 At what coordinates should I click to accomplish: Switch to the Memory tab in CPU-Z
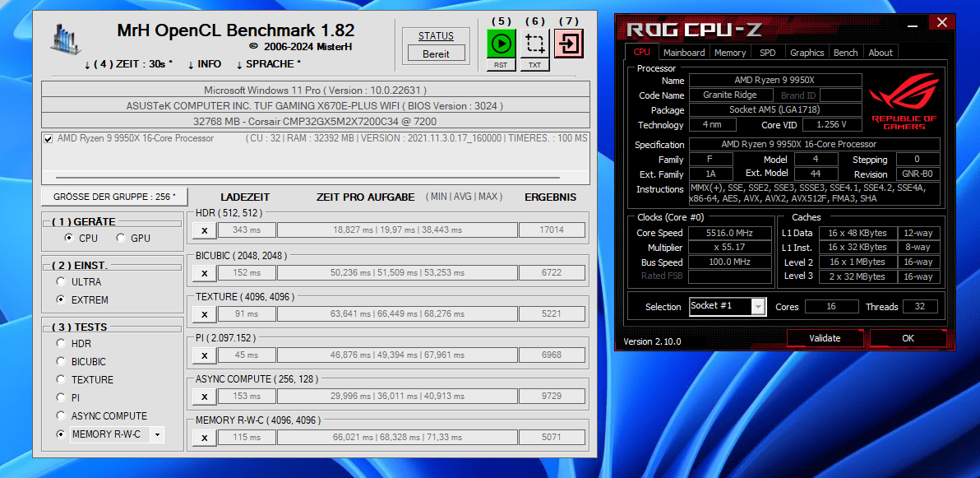coord(729,53)
